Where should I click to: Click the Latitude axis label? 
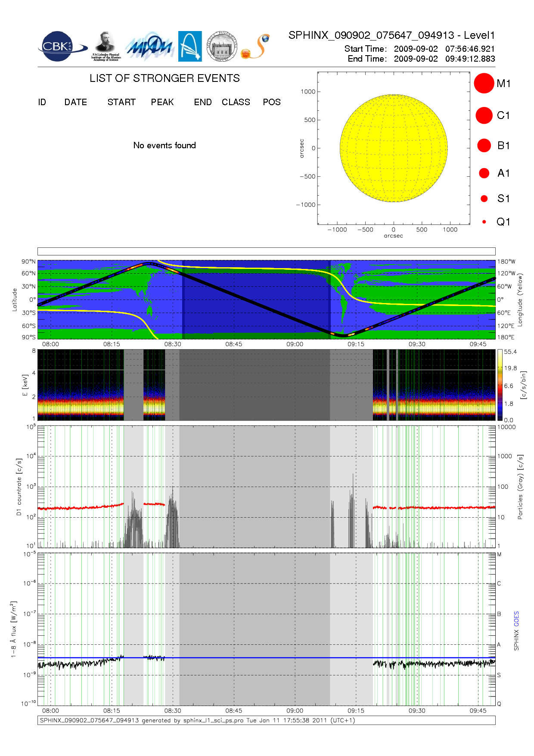[x=14, y=300]
